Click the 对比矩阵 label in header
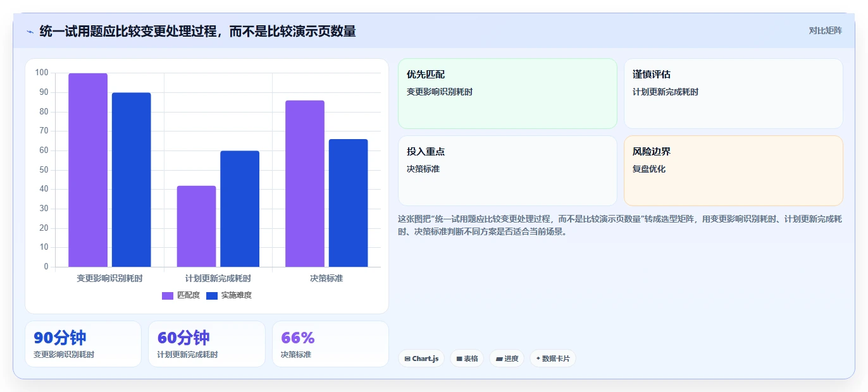This screenshot has height=392, width=868. tap(825, 30)
